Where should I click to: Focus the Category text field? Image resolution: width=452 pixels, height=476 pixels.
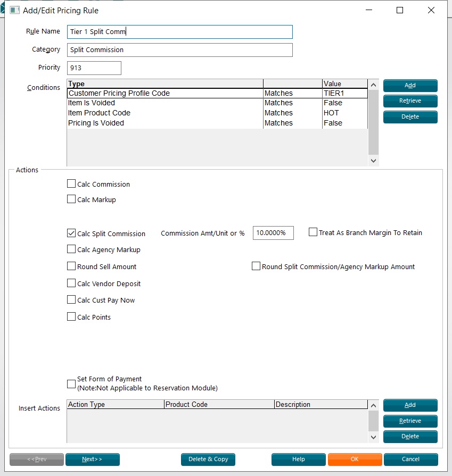(x=179, y=50)
